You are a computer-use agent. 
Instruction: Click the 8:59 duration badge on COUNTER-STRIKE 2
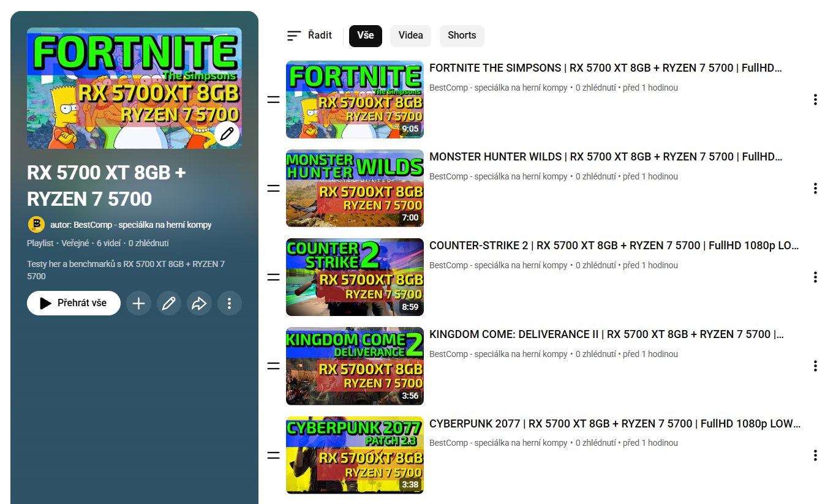[410, 307]
